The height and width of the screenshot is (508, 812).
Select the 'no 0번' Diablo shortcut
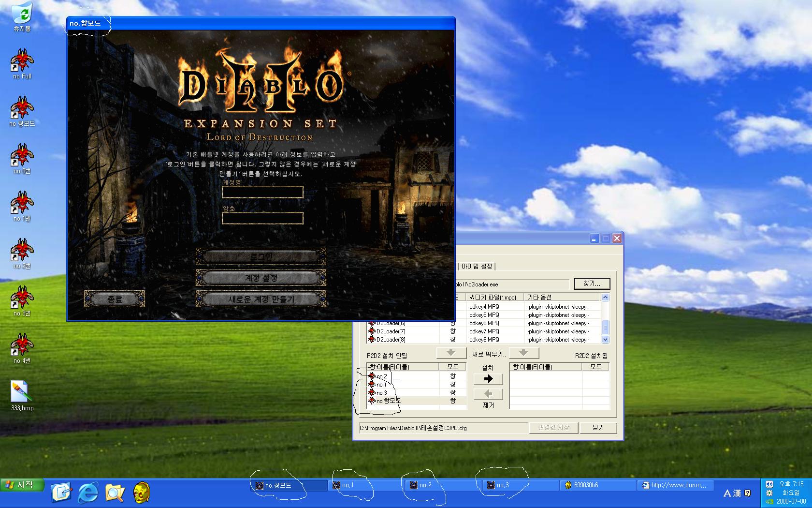(x=22, y=159)
